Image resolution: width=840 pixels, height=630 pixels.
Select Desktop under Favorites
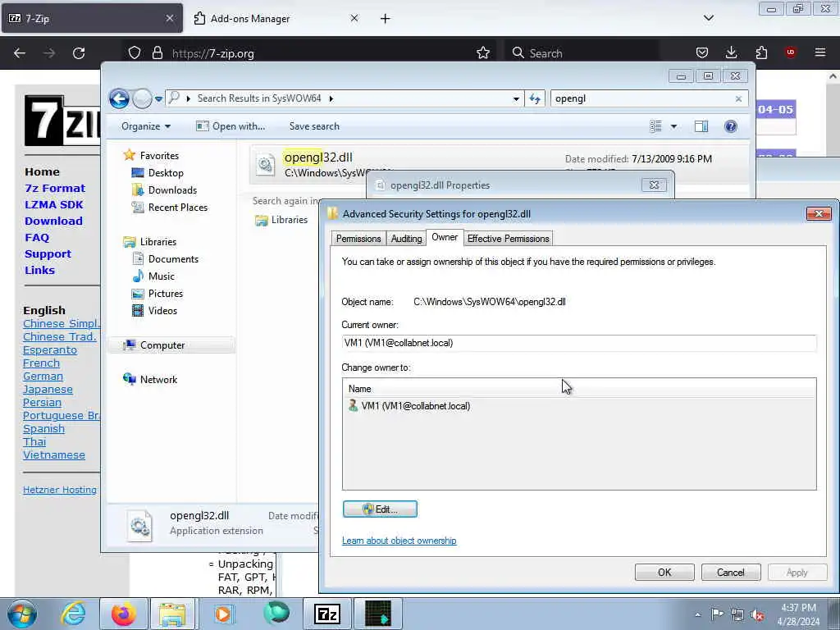166,173
